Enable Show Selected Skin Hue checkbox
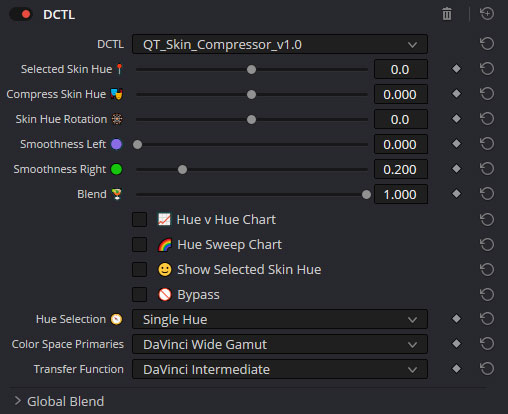The height and width of the screenshot is (414, 508). coord(139,269)
